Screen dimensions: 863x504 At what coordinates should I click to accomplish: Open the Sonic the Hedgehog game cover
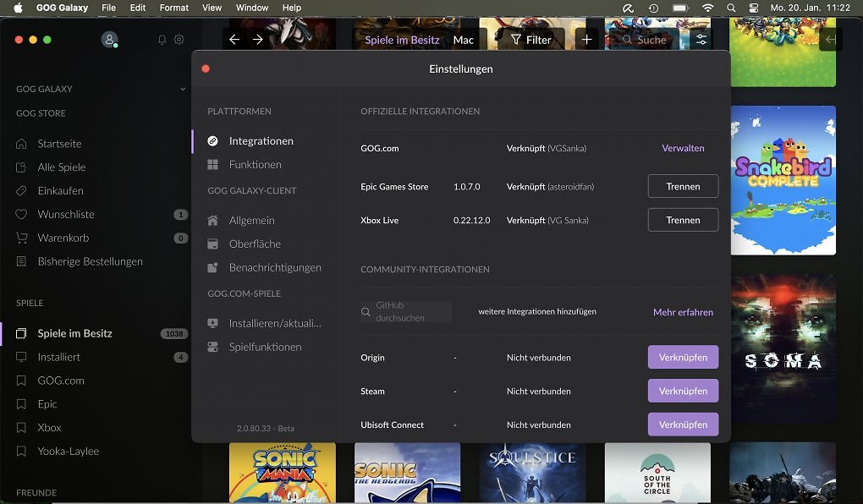tap(407, 473)
